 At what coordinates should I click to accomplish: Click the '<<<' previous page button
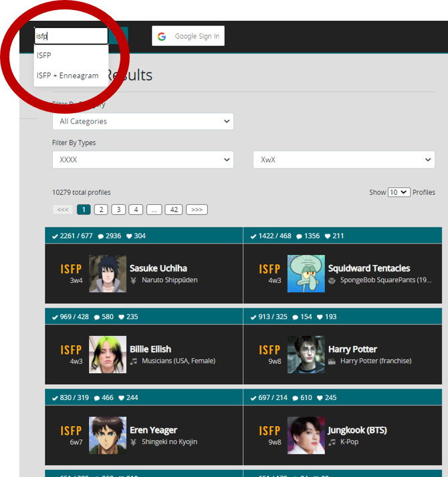(x=63, y=209)
